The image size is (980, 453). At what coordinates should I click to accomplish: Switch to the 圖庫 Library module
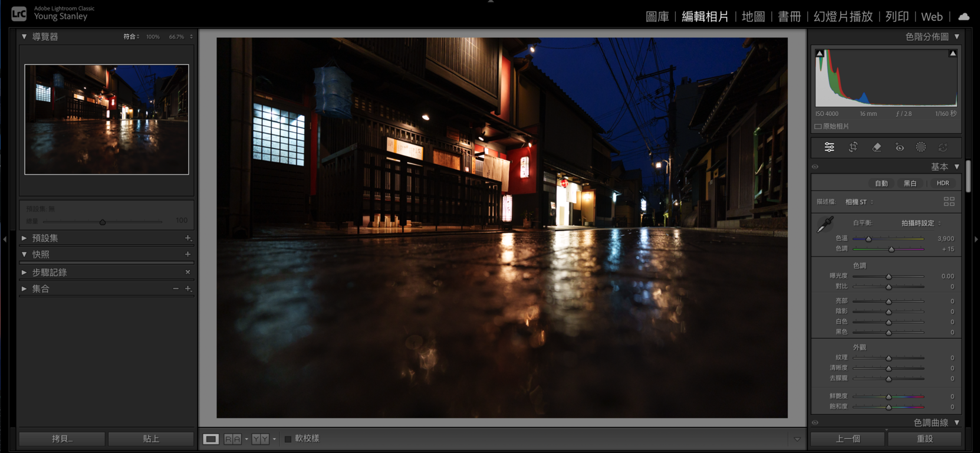pos(657,17)
